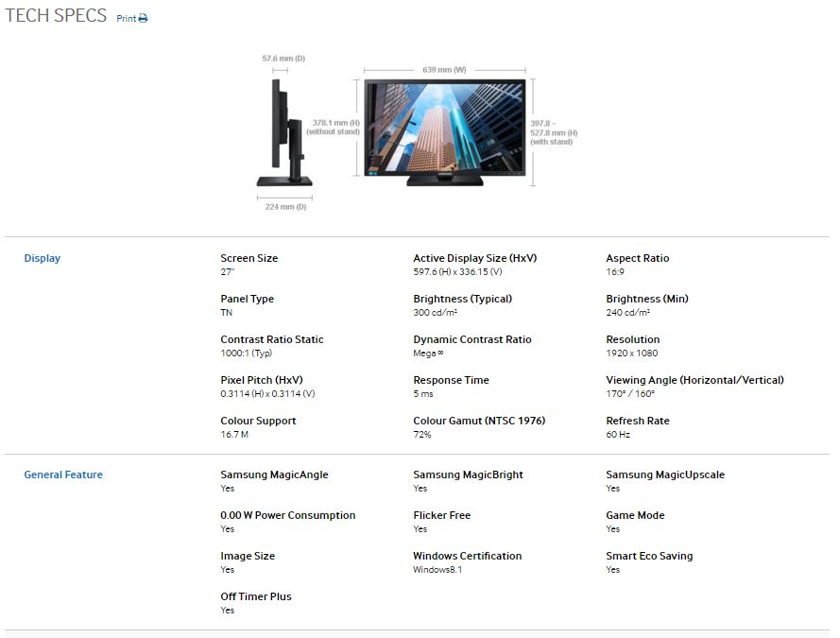
Task: Click the Resolution value 1920 x 1080
Action: 631,353
